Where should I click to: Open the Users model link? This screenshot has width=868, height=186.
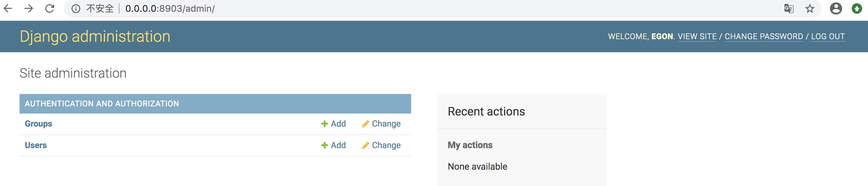coord(36,145)
